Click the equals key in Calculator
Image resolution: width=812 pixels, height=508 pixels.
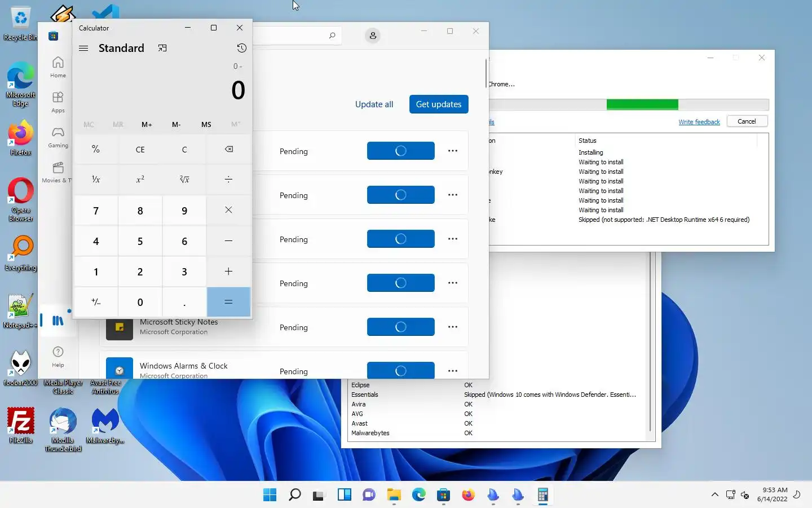click(x=228, y=302)
